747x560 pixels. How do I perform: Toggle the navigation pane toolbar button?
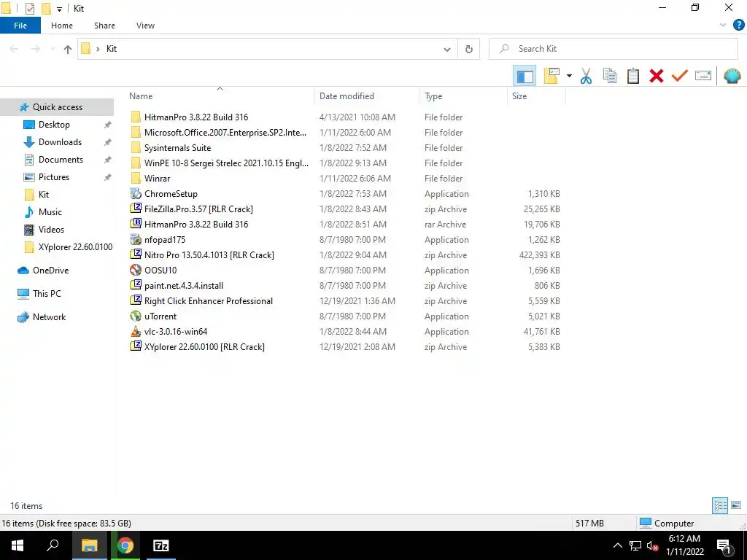[525, 76]
